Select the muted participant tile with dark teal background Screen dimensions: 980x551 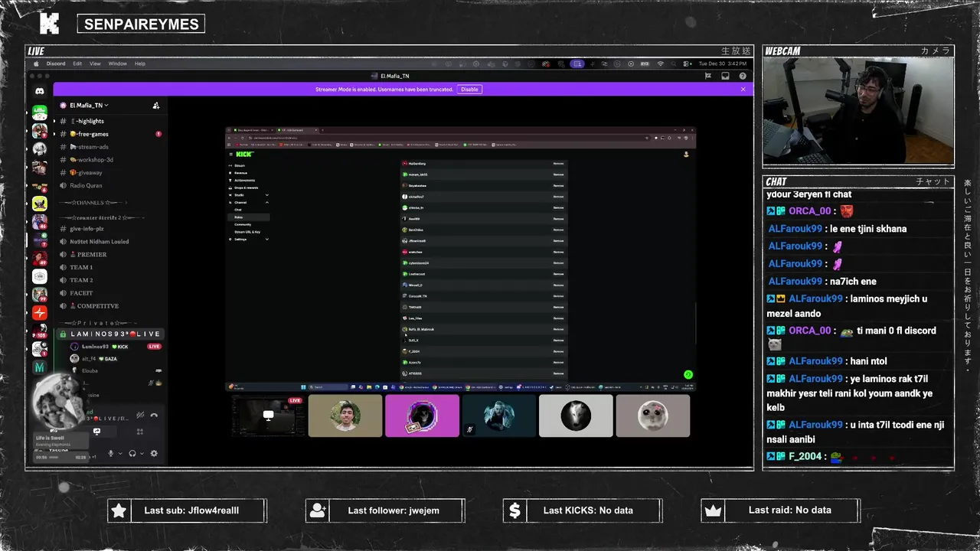click(499, 416)
